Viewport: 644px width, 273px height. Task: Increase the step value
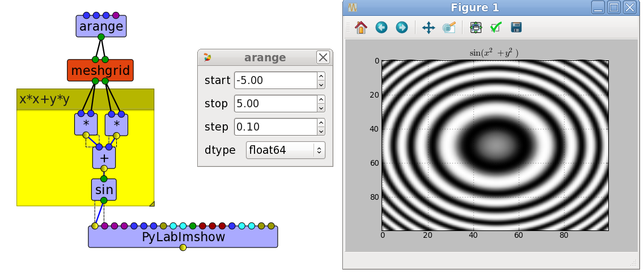tap(321, 123)
